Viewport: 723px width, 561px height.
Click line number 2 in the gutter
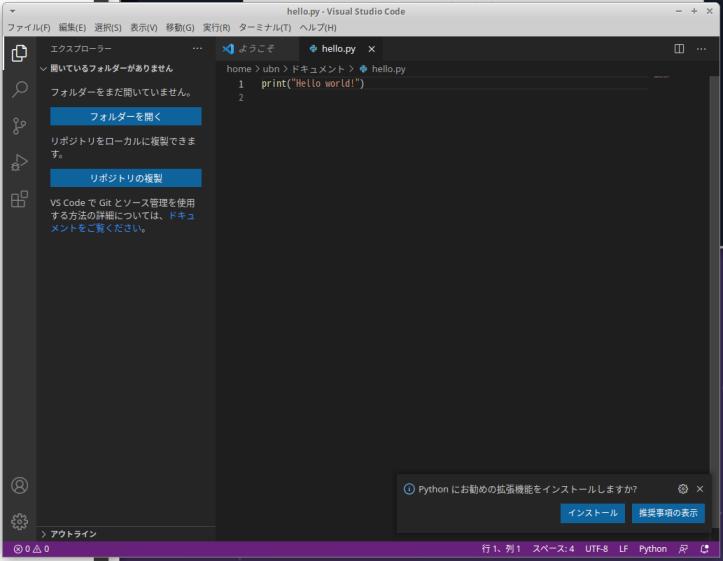pos(241,98)
